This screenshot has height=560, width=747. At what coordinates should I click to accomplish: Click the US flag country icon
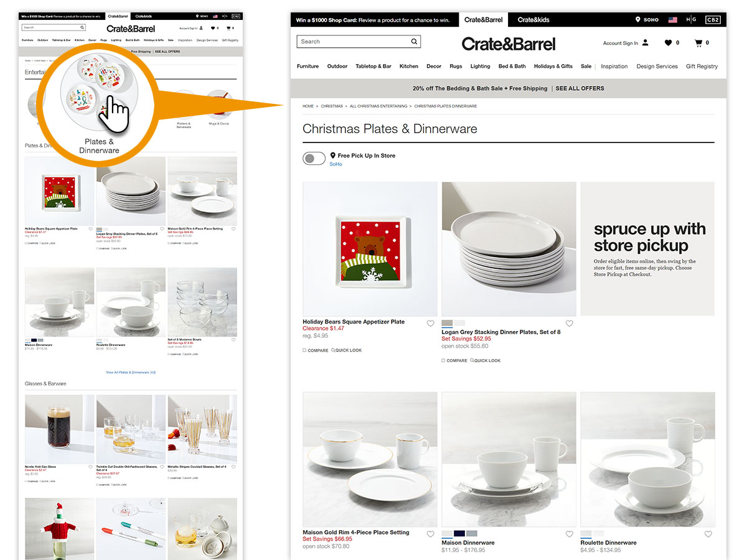click(673, 20)
